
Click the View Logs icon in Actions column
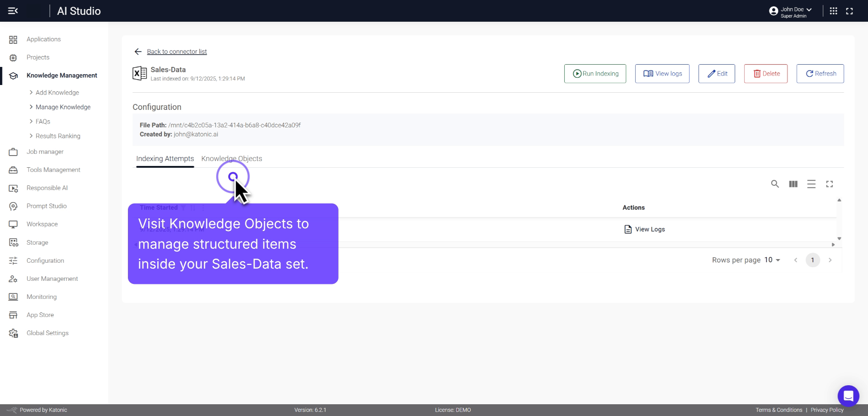click(x=628, y=229)
